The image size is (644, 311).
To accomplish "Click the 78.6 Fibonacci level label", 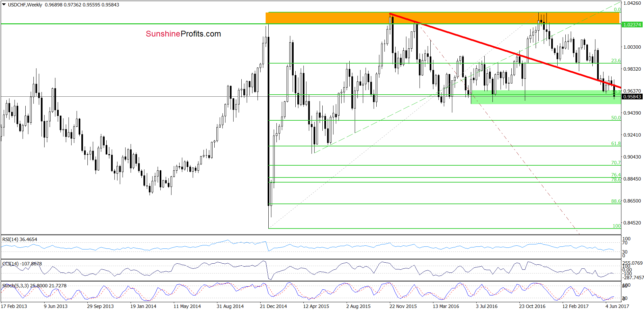I will point(616,180).
